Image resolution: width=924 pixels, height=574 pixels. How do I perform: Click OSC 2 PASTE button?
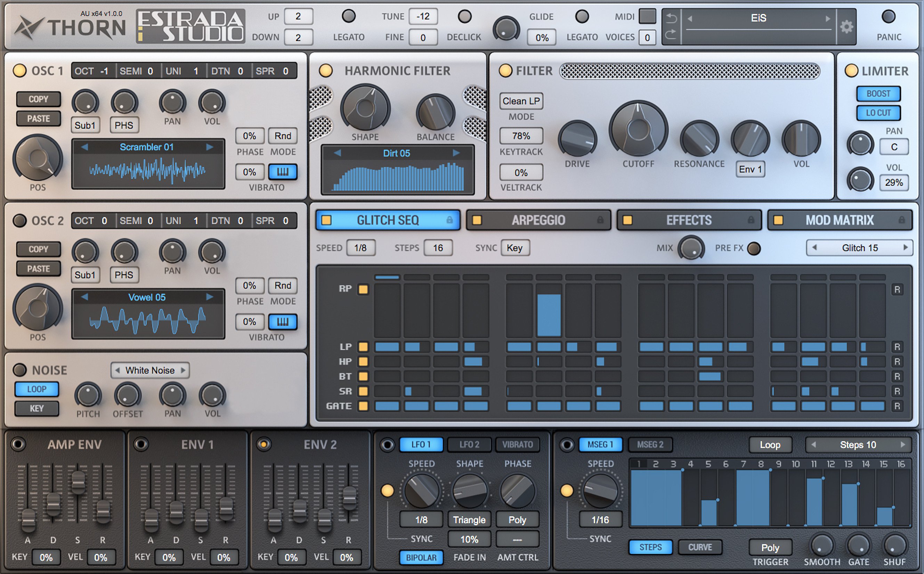[38, 269]
